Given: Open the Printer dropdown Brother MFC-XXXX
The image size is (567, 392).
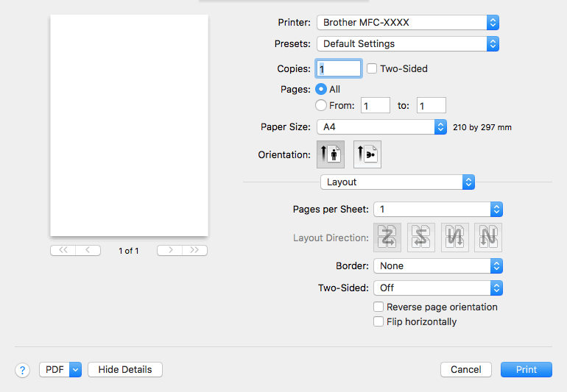Looking at the screenshot, I should 408,22.
